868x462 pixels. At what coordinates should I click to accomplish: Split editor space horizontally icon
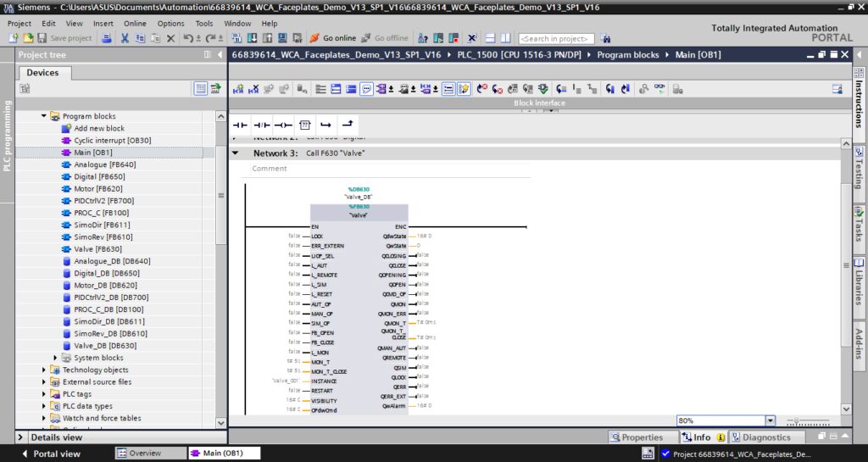pos(490,38)
